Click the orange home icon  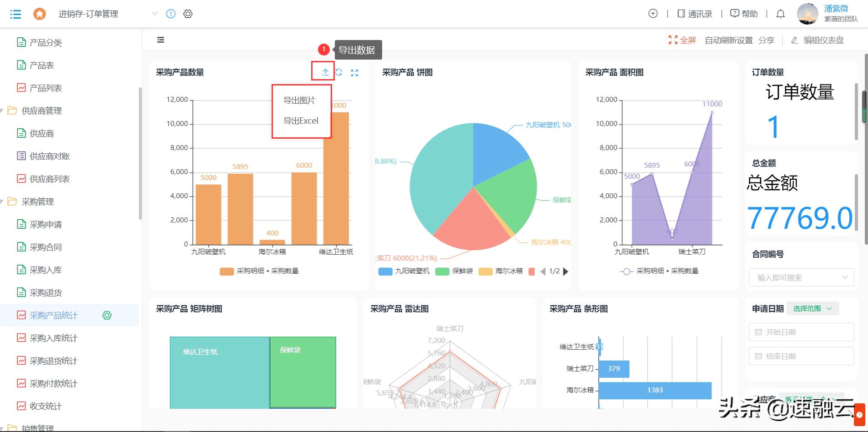coord(40,14)
